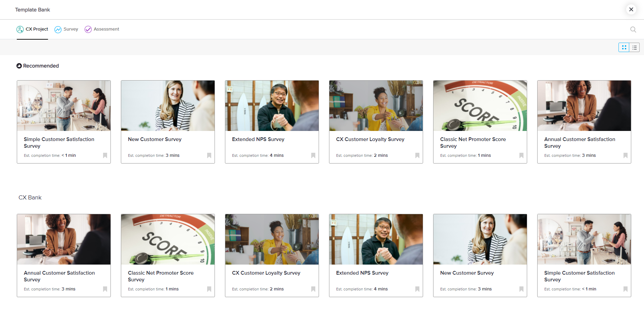Bookmark recommended Simple Customer Satisfaction Survey
Viewport: 644px width, 324px height.
click(105, 155)
